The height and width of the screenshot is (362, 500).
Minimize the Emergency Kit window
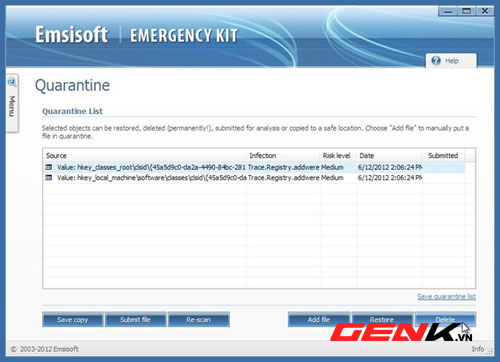point(448,12)
